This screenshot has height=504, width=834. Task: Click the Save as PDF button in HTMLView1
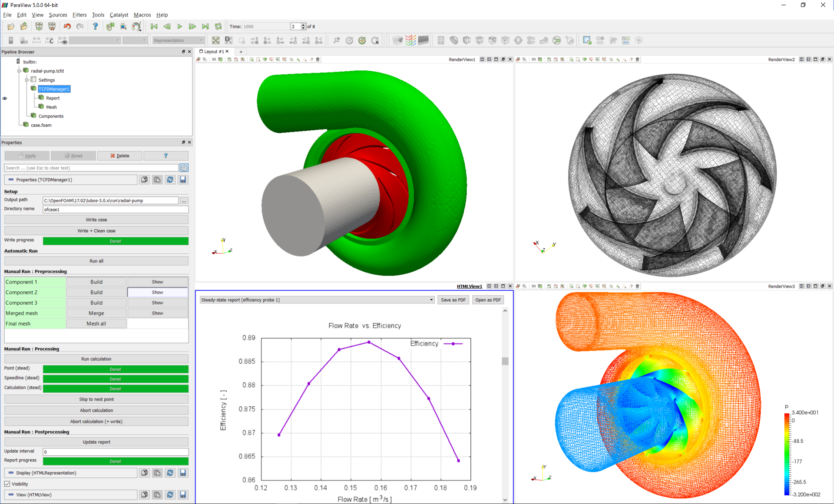pos(453,300)
